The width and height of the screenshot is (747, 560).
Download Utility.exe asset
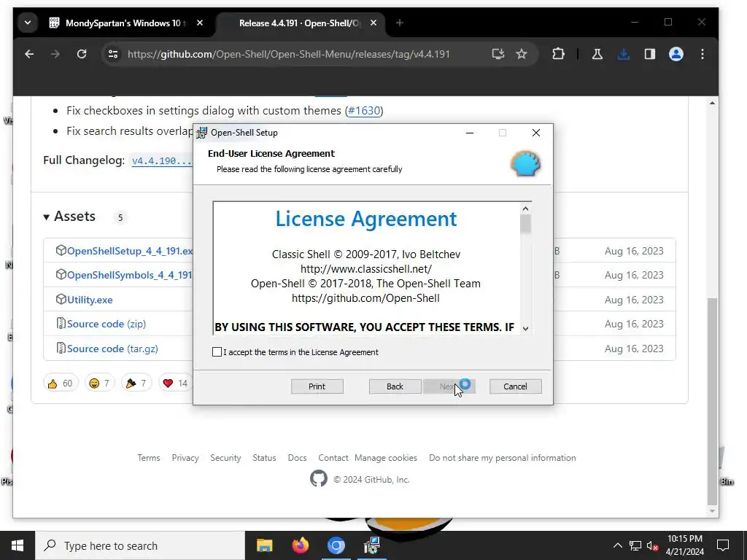click(90, 300)
